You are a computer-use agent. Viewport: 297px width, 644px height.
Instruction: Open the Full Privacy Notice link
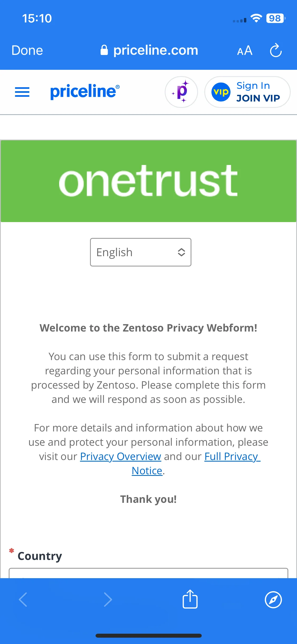click(x=196, y=463)
